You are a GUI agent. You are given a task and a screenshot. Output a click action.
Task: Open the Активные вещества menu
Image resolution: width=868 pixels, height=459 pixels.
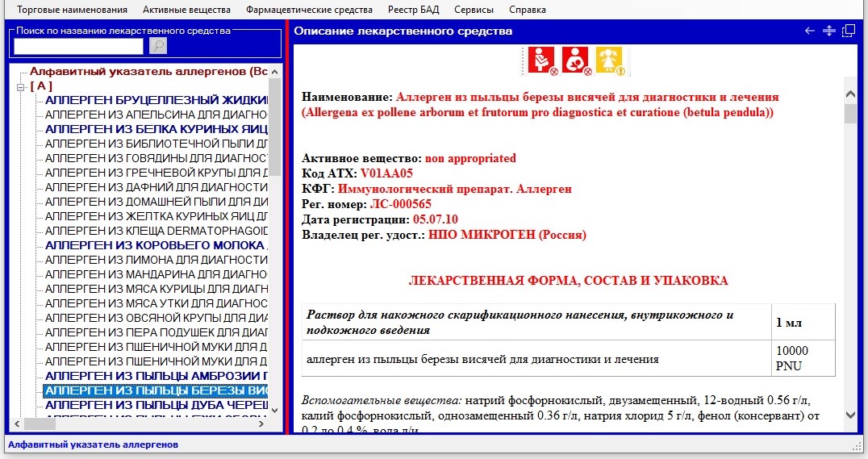[x=186, y=10]
